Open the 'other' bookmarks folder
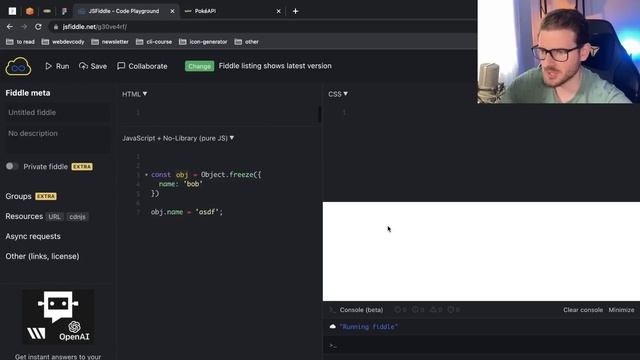The width and height of the screenshot is (640, 360). click(247, 42)
